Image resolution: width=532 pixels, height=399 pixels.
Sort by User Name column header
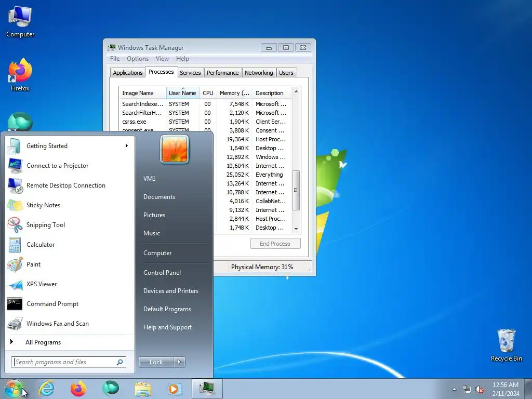click(x=182, y=93)
